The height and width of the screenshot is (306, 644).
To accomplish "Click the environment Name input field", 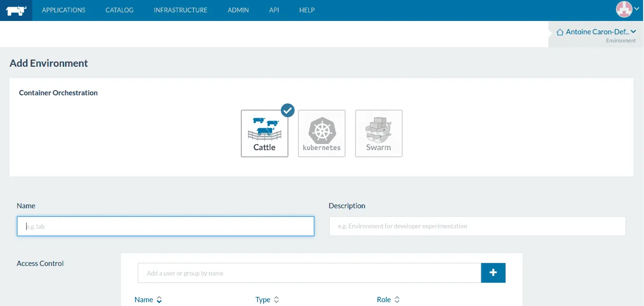I will [165, 226].
